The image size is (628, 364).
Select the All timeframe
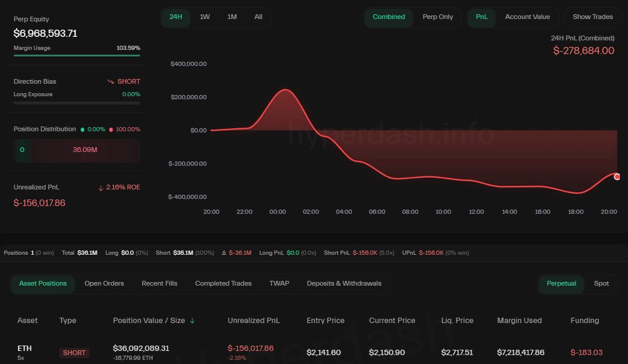(x=258, y=17)
